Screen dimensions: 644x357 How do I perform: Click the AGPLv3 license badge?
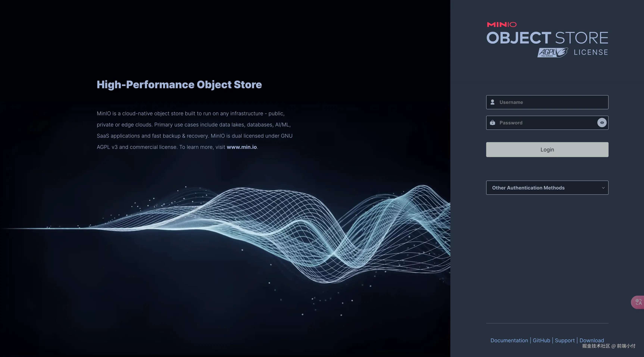[553, 52]
